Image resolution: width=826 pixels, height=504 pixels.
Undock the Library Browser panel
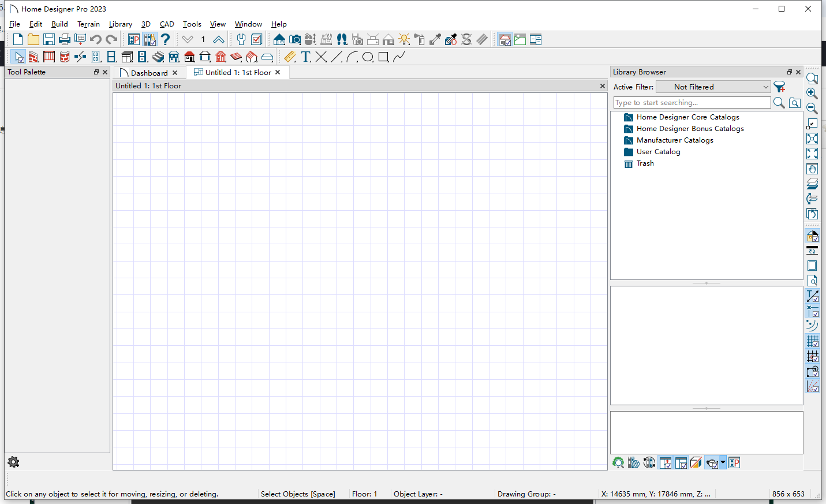790,72
